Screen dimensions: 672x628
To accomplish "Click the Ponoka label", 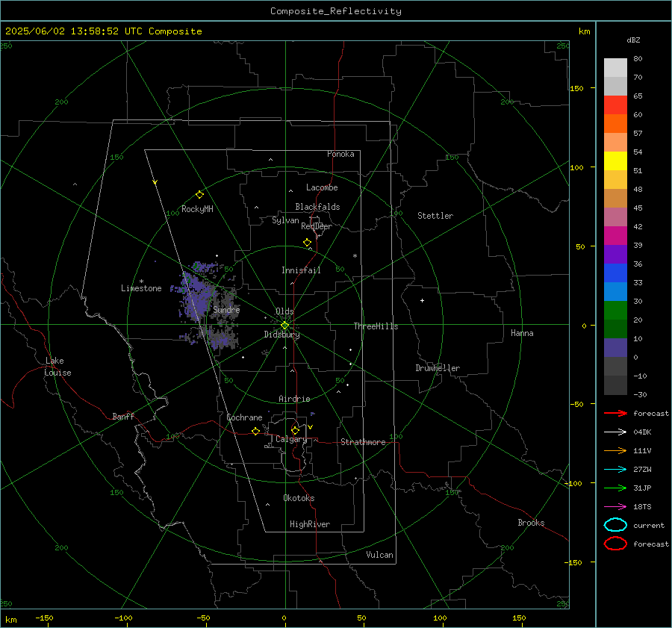I will tap(340, 154).
